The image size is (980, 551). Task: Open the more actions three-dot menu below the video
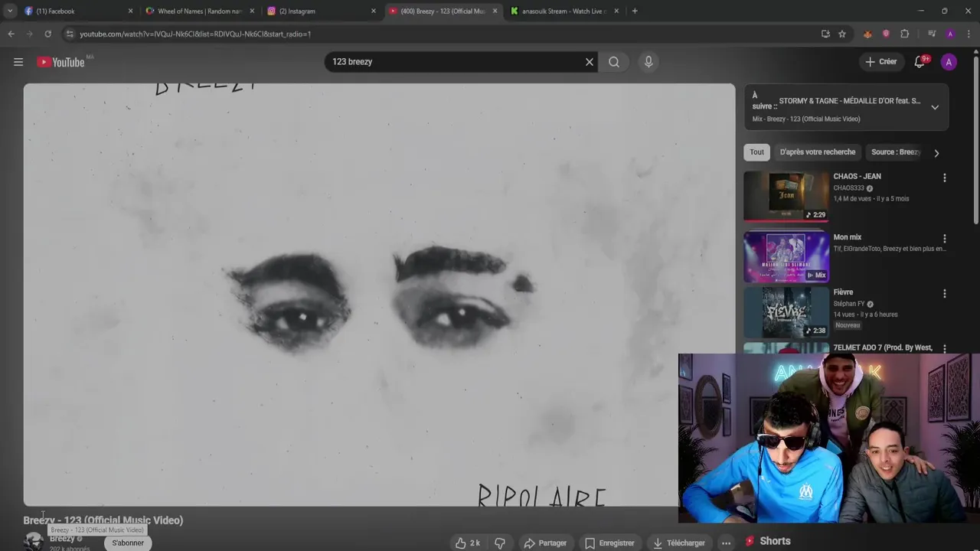pyautogui.click(x=726, y=543)
